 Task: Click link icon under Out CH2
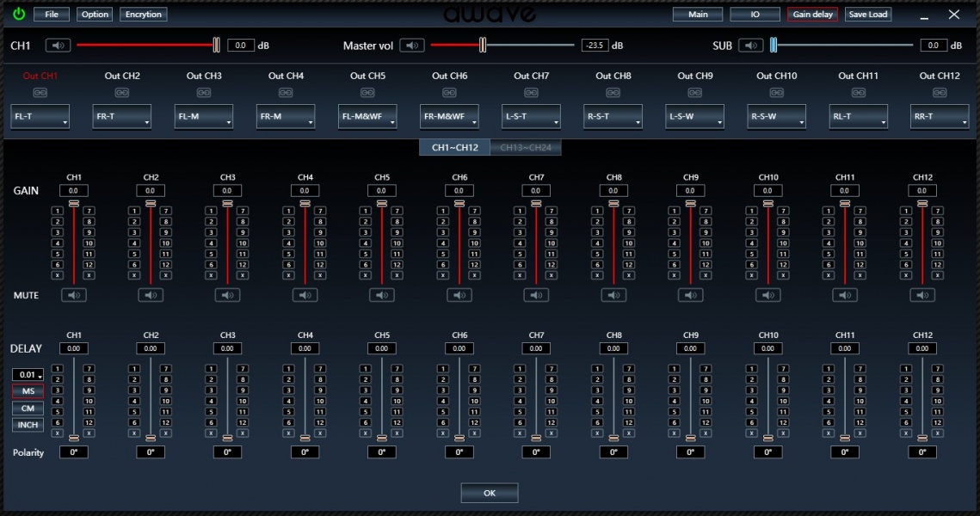(x=122, y=93)
